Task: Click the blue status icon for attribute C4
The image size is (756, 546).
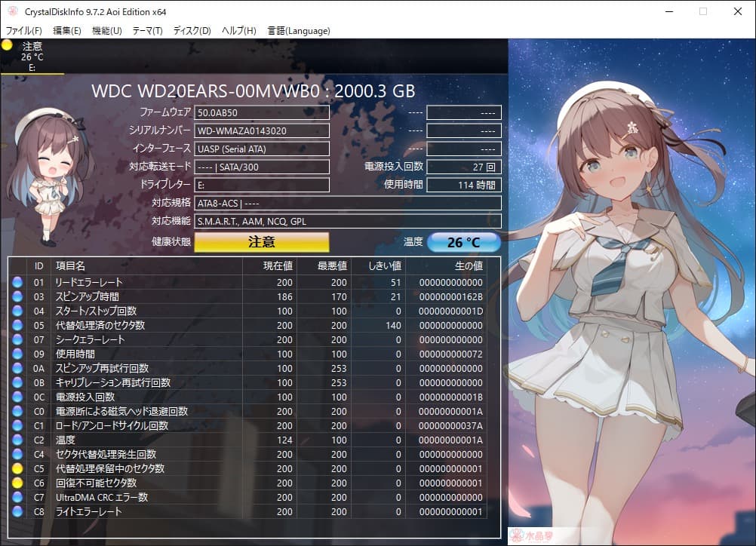Action: [17, 454]
